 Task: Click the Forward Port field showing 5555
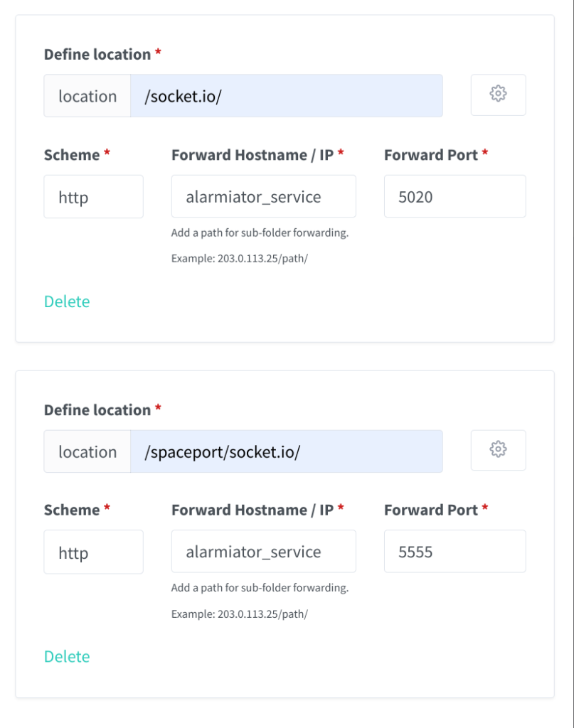point(455,552)
